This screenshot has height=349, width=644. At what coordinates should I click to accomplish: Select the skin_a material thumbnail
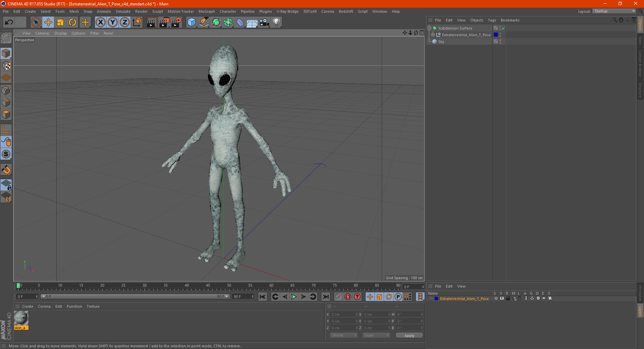pos(21,318)
